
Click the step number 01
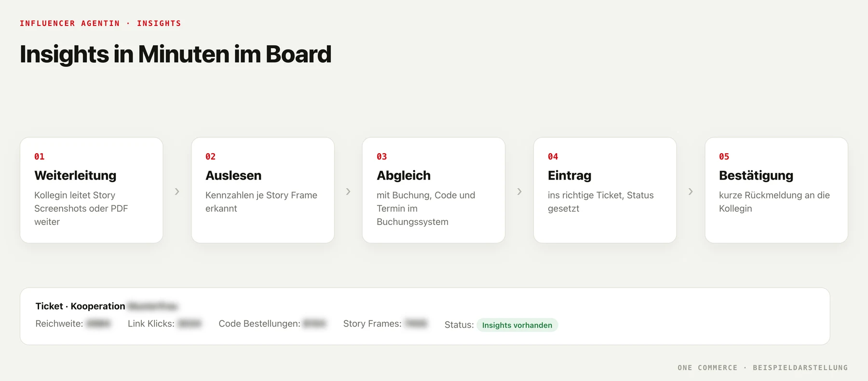pos(40,157)
